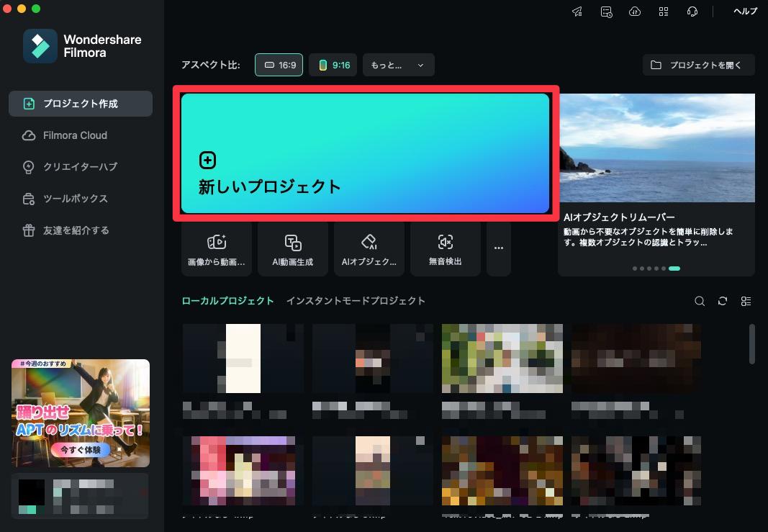The image size is (768, 532).
Task: Switch to the project list view icon
Action: 746,301
